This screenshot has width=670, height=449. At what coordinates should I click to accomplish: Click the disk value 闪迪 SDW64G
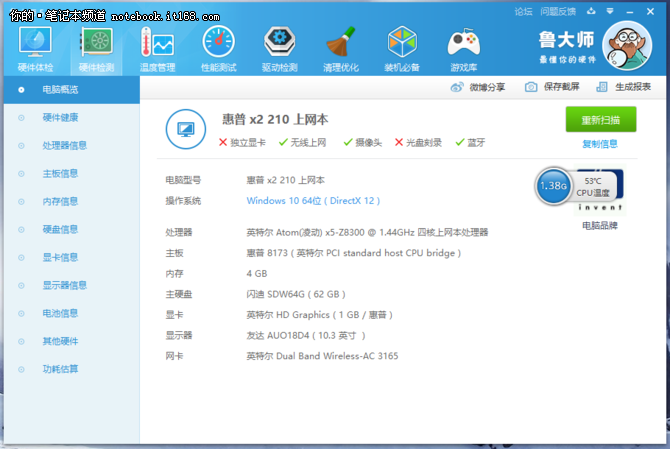(x=296, y=294)
